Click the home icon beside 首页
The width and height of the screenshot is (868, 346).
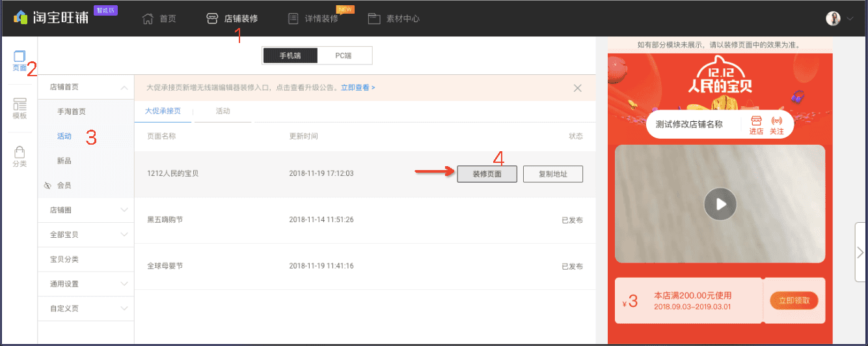(148, 19)
